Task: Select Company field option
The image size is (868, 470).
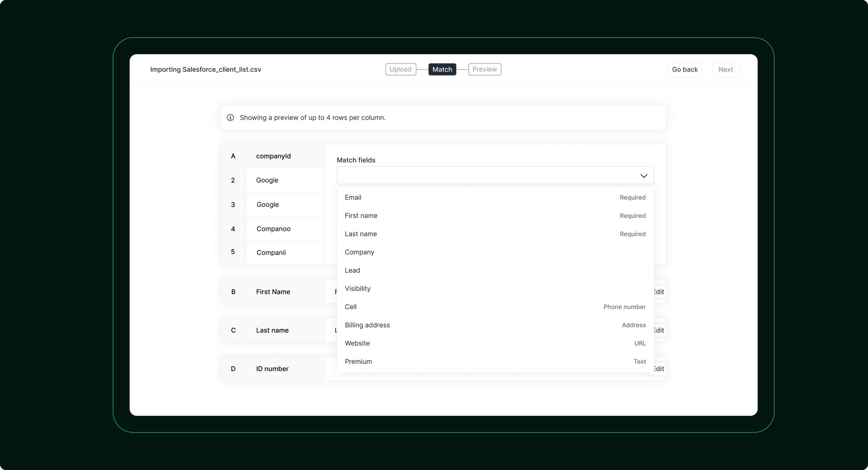Action: (x=359, y=252)
